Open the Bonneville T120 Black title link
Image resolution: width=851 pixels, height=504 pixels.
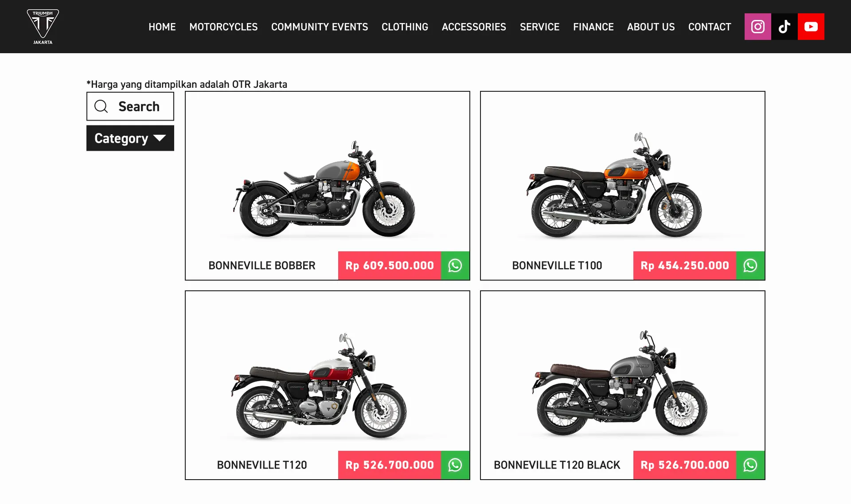point(557,465)
